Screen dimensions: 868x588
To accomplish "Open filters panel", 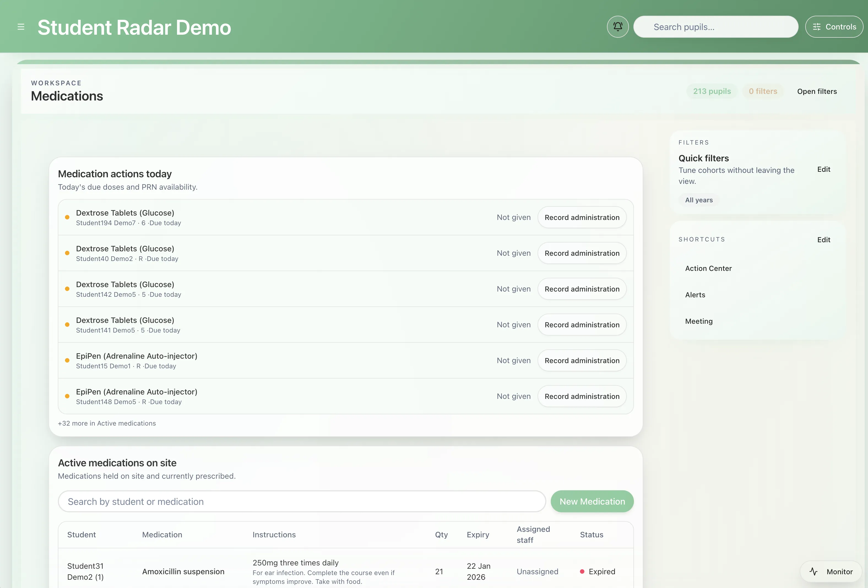I will pyautogui.click(x=817, y=91).
